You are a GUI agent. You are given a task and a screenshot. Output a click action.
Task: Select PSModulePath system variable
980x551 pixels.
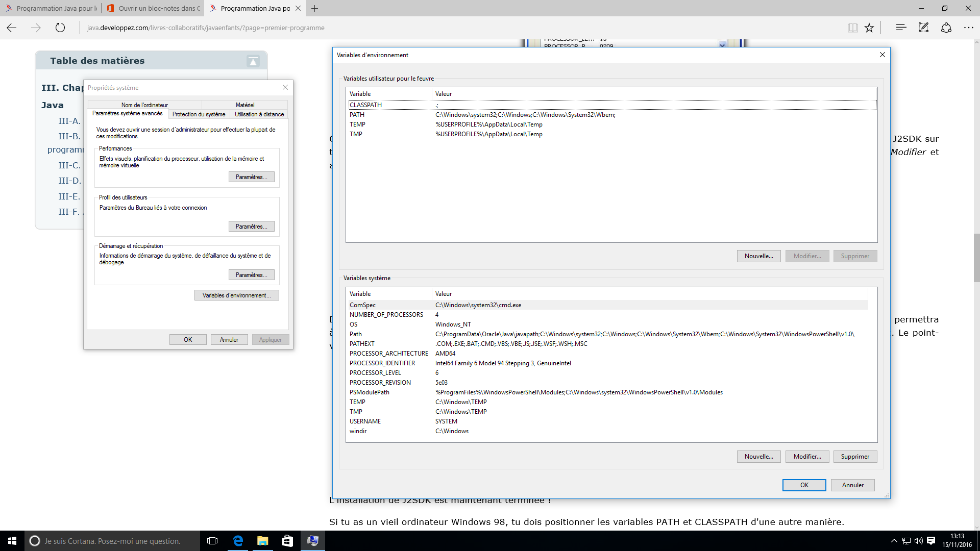[607, 392]
